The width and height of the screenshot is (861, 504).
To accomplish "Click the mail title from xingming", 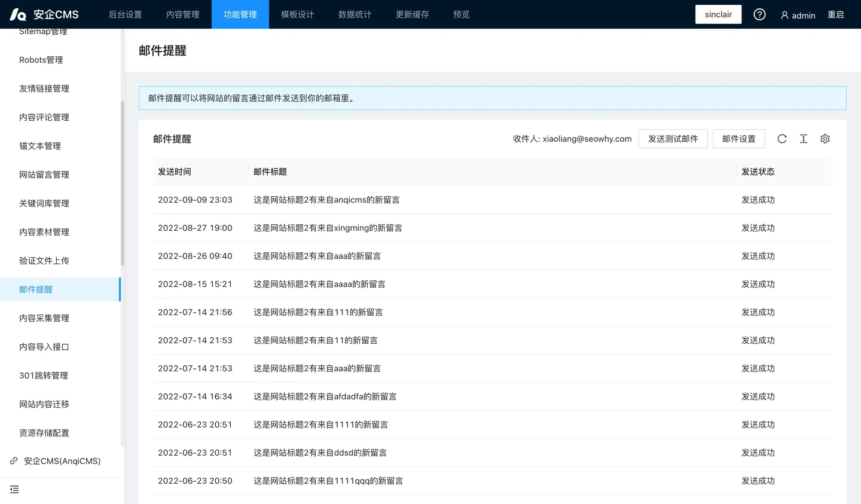I will 328,228.
